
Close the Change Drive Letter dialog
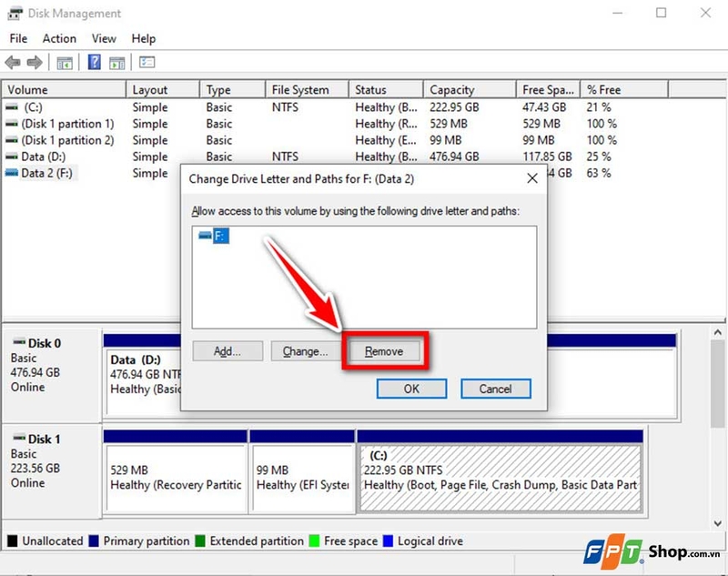point(532,178)
